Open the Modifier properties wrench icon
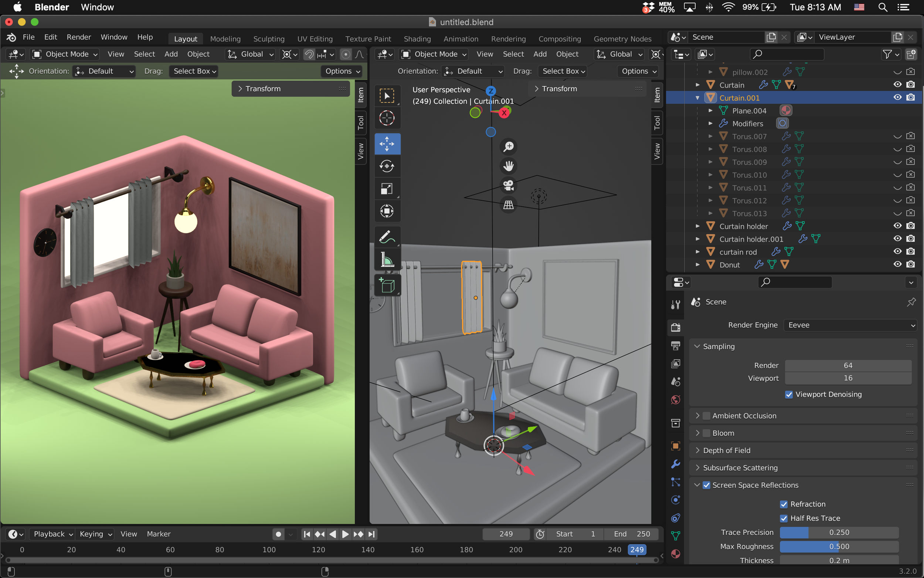 (x=675, y=464)
